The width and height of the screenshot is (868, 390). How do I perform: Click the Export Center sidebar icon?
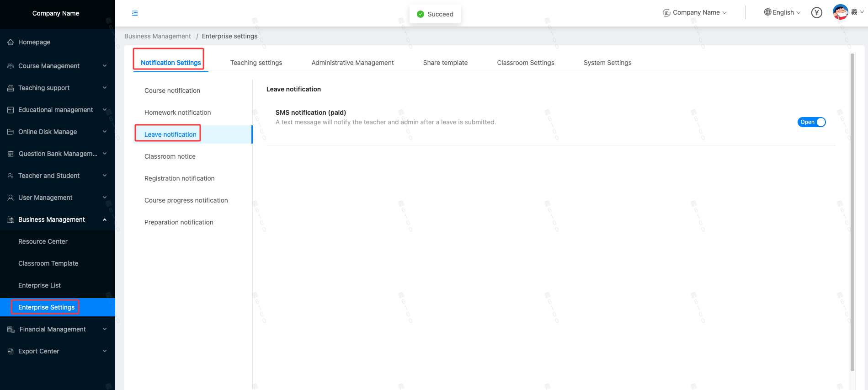tap(11, 351)
